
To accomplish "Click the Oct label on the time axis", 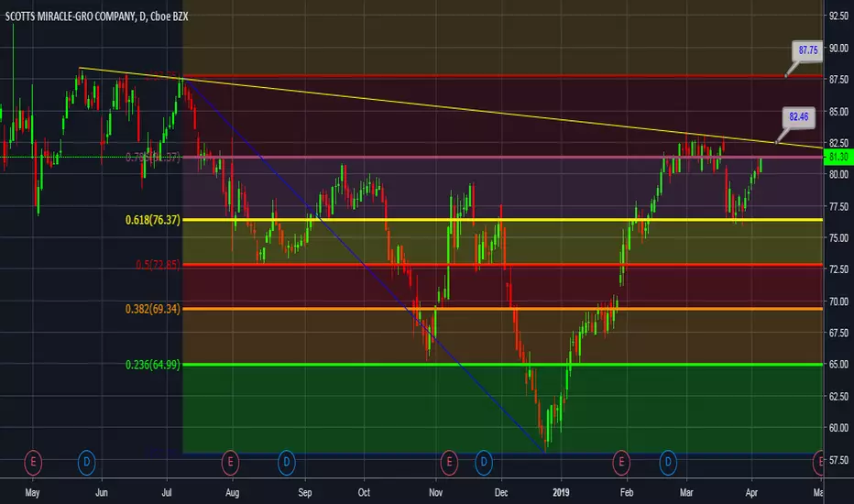I will pos(364,493).
